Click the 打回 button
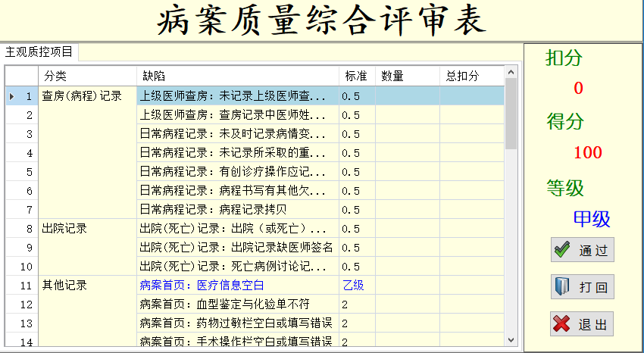This screenshot has width=644, height=353. [x=583, y=286]
